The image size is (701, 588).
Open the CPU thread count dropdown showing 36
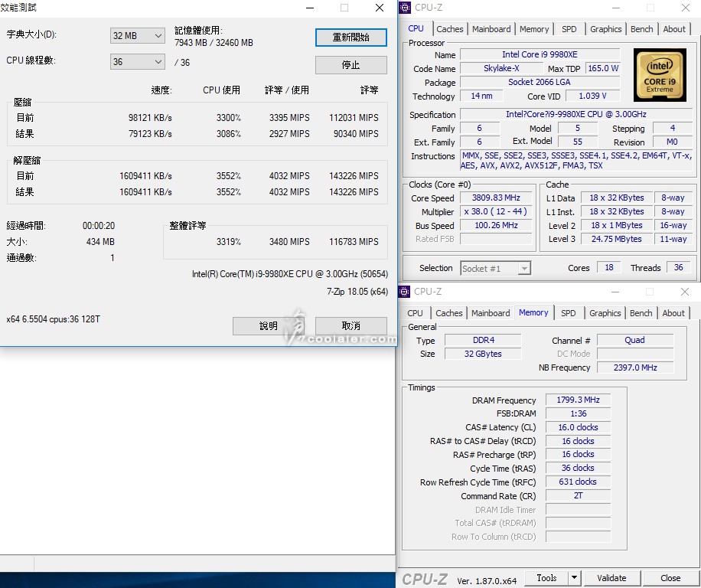click(137, 62)
